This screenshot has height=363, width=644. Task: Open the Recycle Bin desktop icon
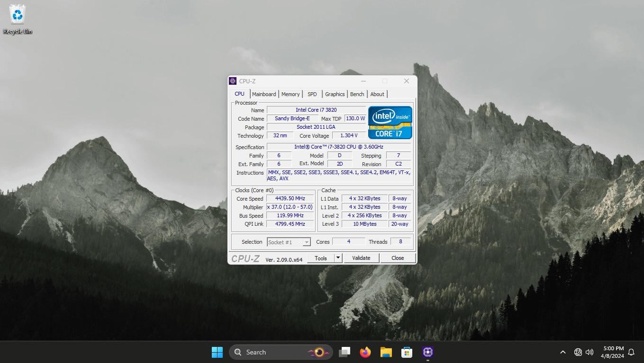click(x=18, y=20)
